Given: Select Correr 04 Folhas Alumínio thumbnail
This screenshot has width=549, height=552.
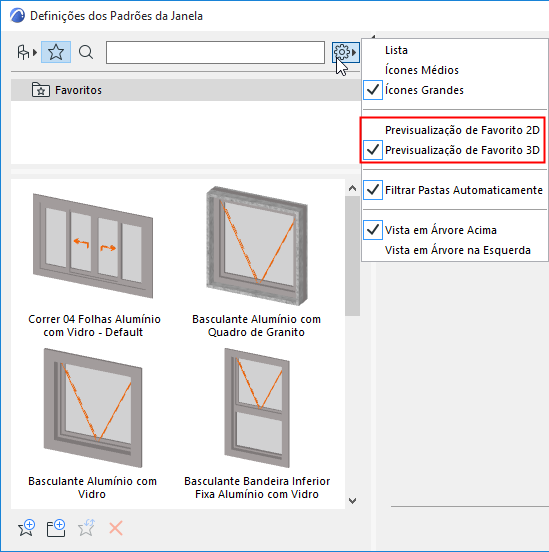Looking at the screenshot, I should coord(93,246).
